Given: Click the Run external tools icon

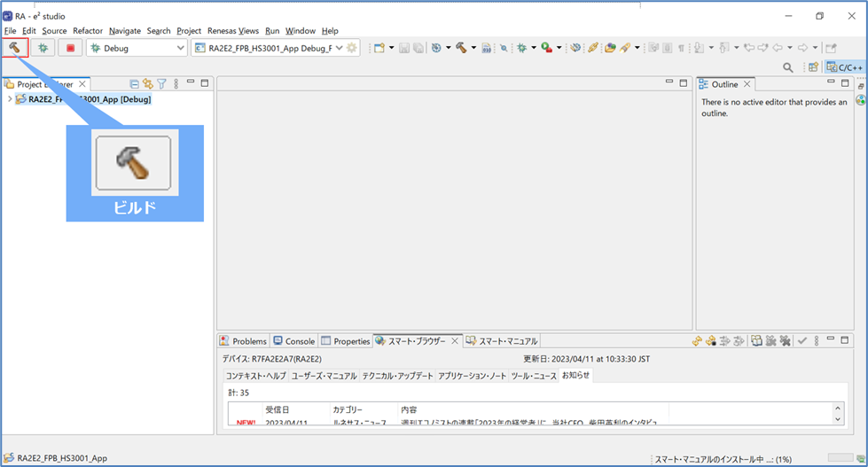Looking at the screenshot, I should tap(546, 48).
